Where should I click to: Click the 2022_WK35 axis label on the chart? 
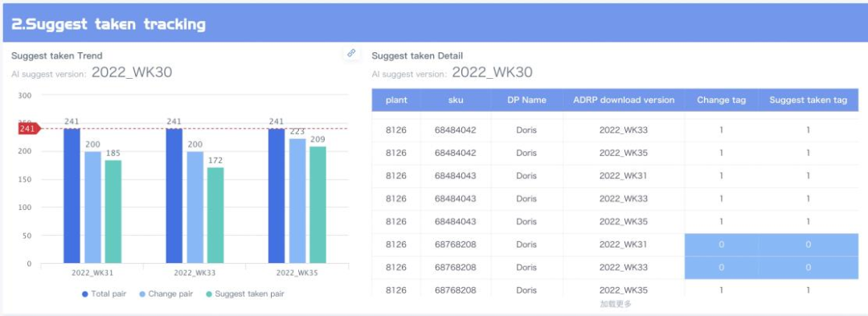point(297,273)
